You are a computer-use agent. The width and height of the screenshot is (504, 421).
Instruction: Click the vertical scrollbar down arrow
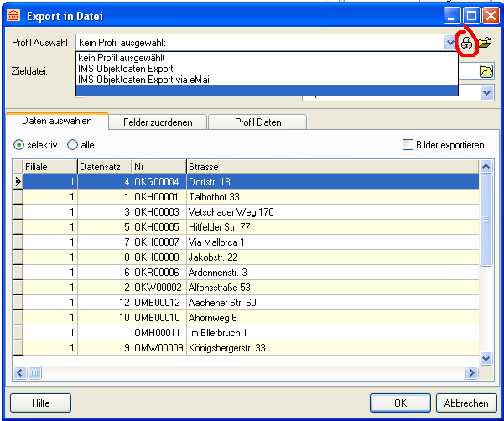486,358
